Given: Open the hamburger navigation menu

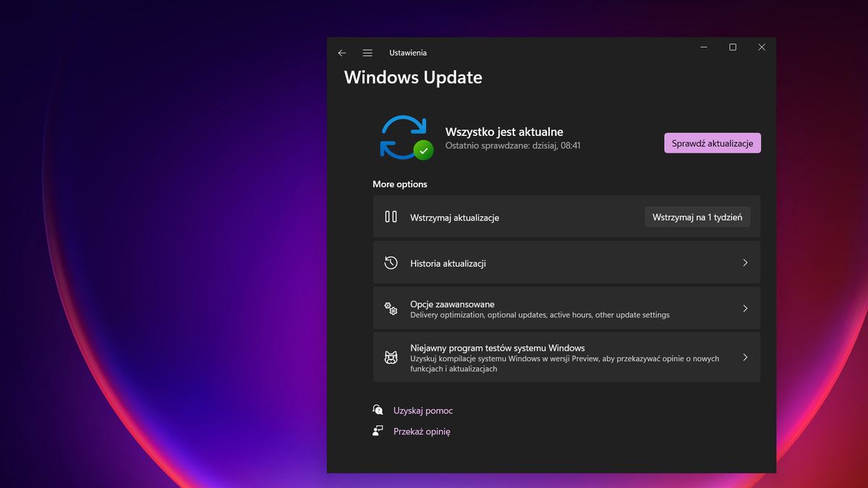Looking at the screenshot, I should pyautogui.click(x=367, y=53).
